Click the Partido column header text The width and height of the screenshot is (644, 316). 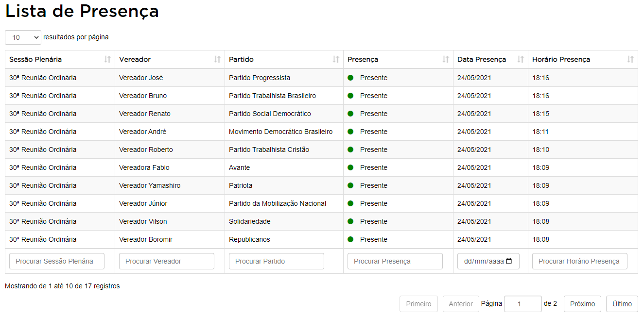[241, 59]
